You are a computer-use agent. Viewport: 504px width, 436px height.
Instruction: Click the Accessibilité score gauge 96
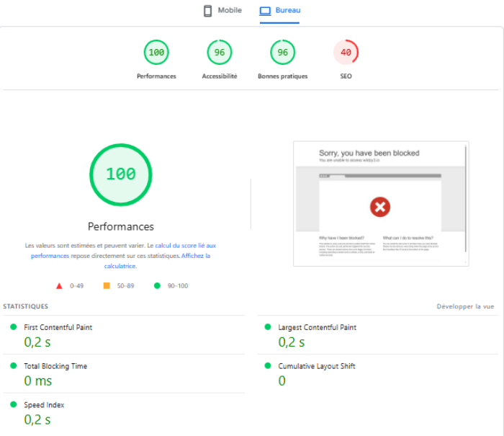pyautogui.click(x=220, y=52)
